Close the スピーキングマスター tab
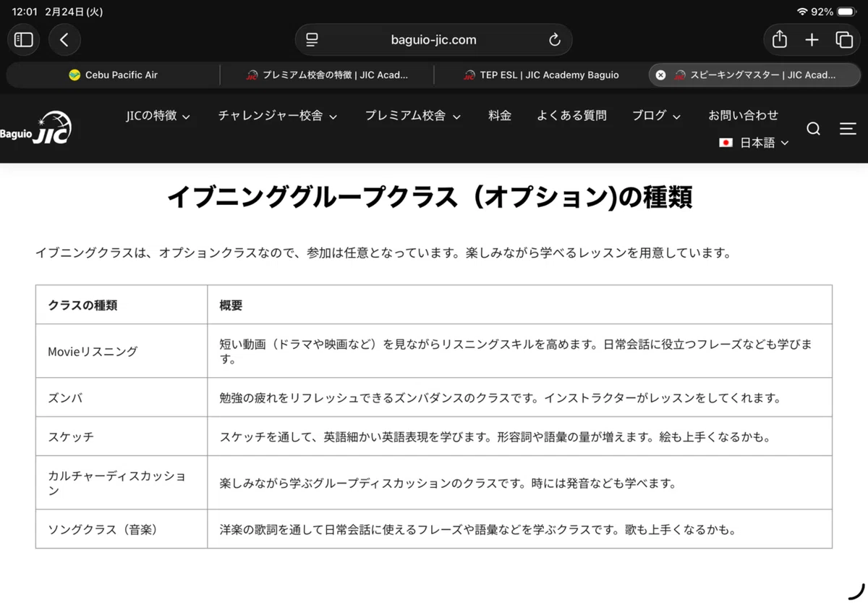Image resolution: width=868 pixels, height=603 pixels. point(660,75)
